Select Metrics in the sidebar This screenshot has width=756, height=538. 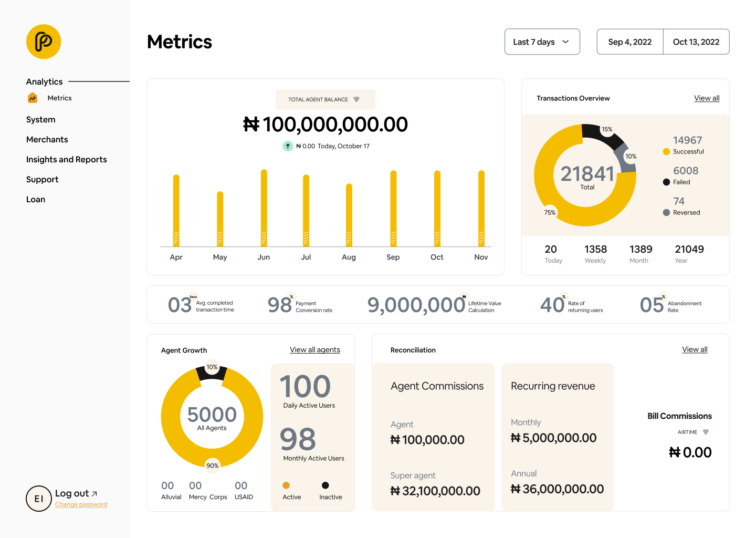59,98
